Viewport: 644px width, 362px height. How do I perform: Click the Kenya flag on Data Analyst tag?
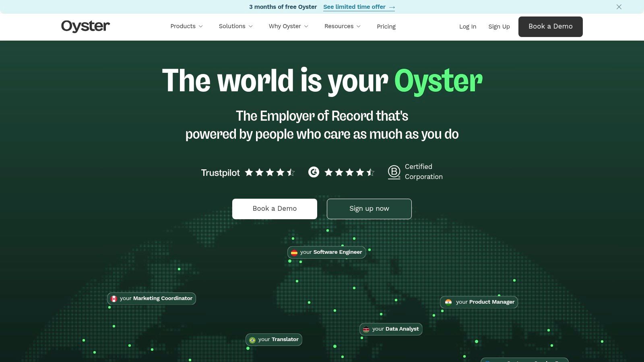[x=366, y=329]
